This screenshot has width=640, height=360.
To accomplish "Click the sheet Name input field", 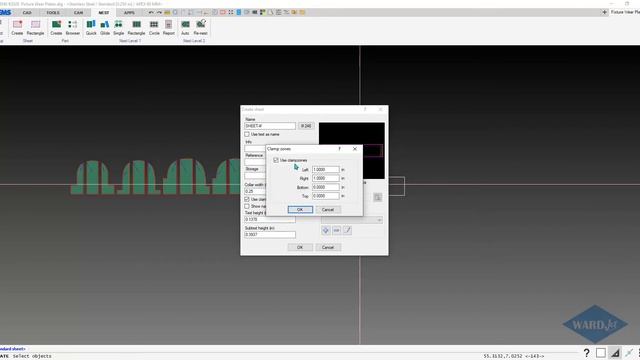I will (270, 126).
